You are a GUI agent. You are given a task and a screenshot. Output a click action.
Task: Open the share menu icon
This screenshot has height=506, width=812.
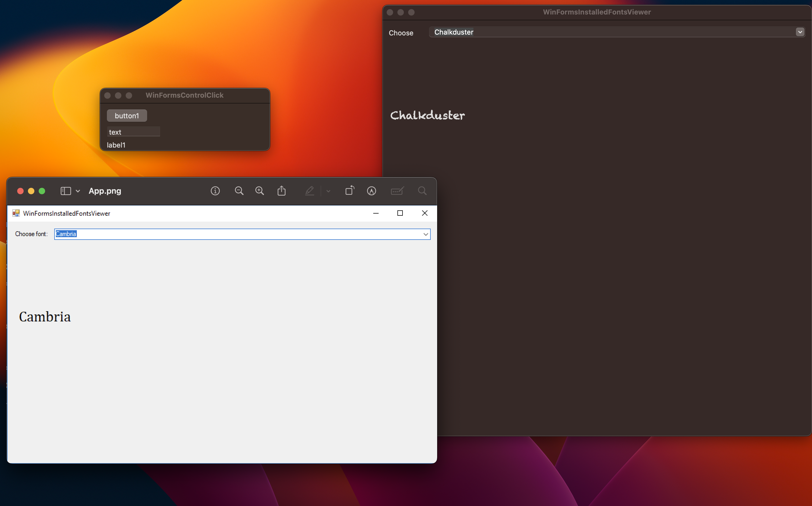pyautogui.click(x=281, y=191)
